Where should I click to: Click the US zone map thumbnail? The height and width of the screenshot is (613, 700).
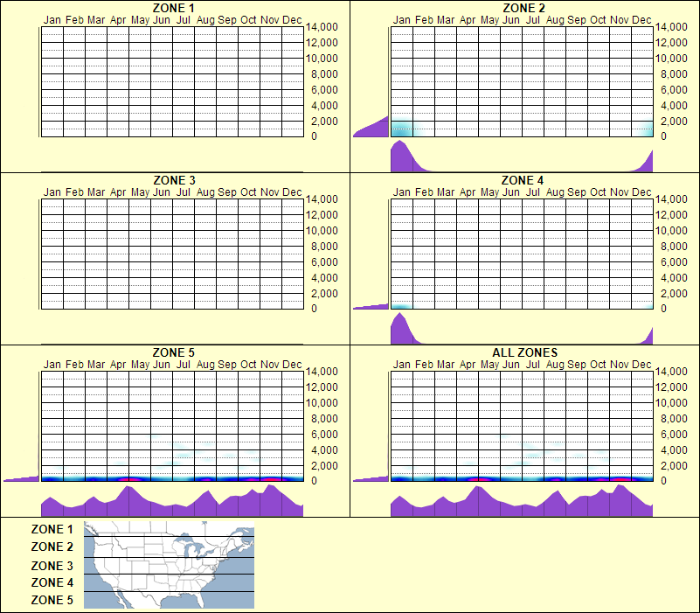(x=168, y=564)
